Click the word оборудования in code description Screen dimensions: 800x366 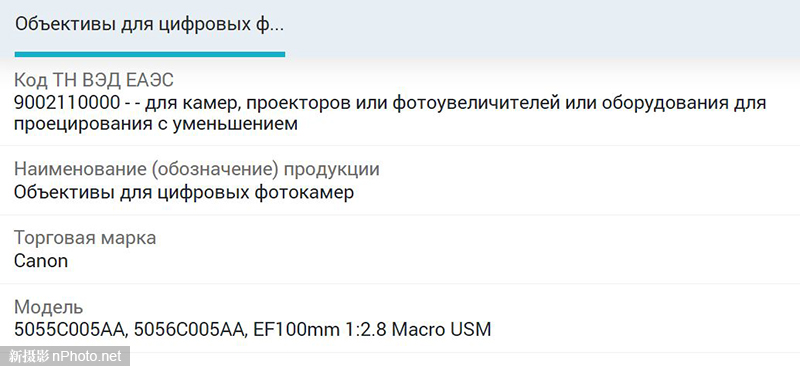point(666,103)
